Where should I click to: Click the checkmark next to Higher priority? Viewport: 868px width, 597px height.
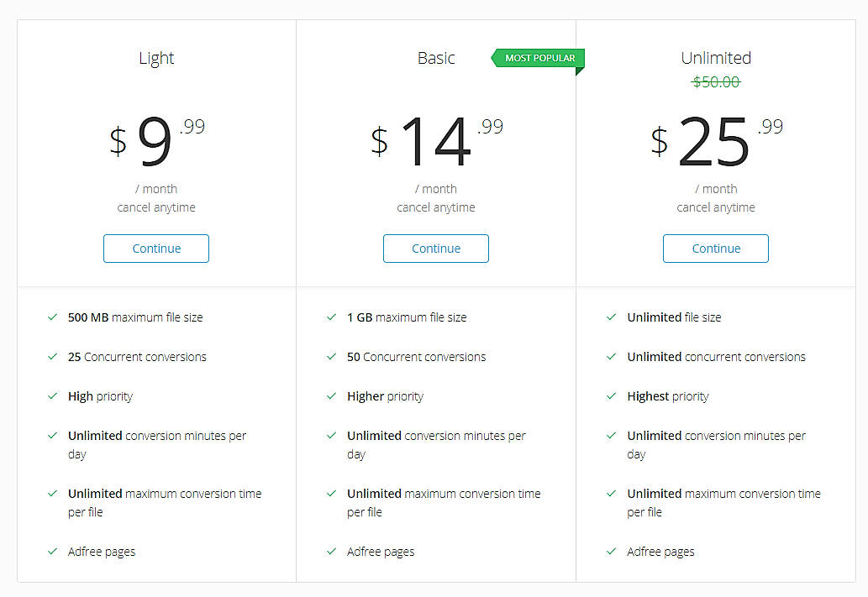[332, 396]
